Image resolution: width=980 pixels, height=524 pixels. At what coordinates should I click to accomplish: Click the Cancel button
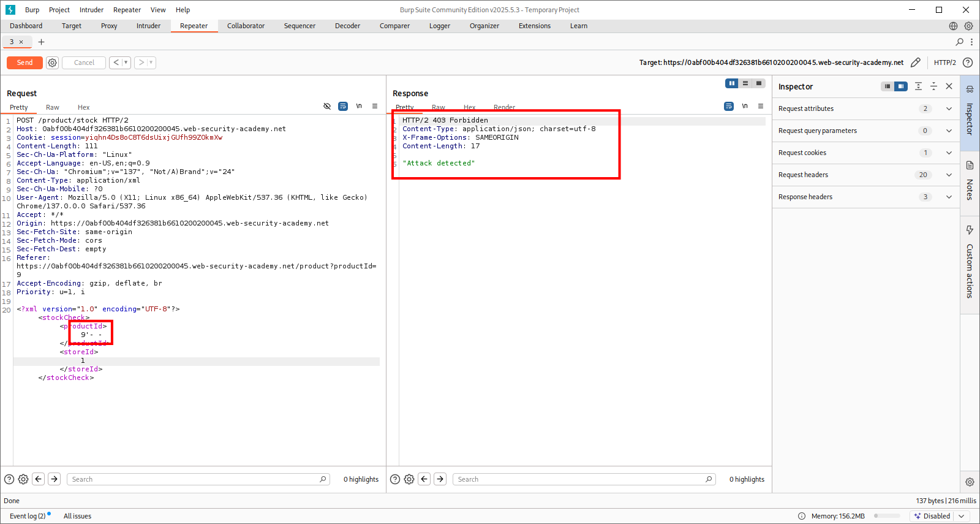coord(84,63)
